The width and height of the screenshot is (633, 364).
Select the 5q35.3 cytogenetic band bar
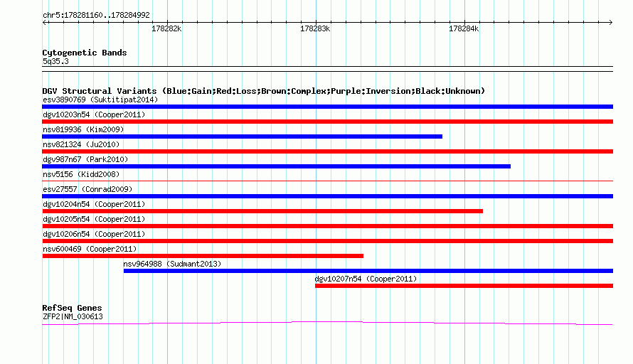tap(327, 69)
